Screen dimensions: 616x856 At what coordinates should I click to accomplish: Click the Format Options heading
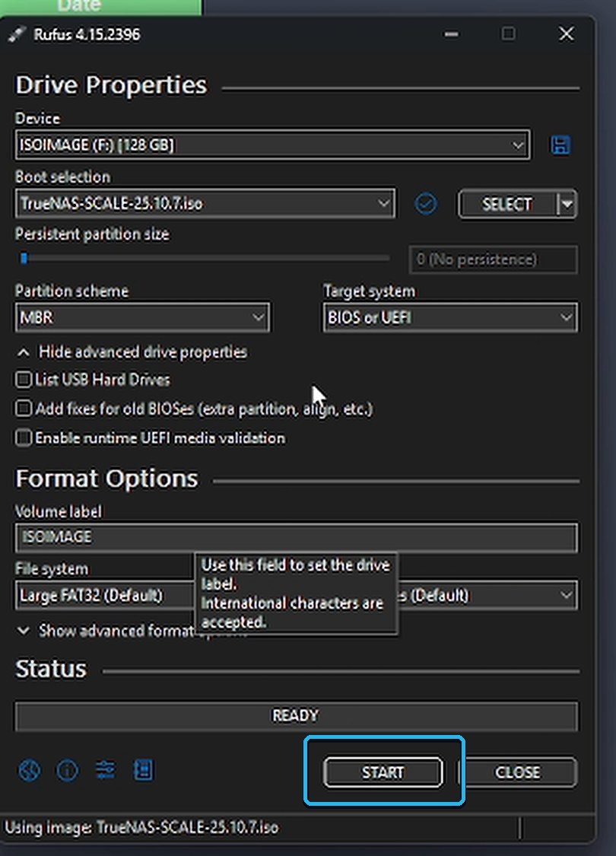106,479
